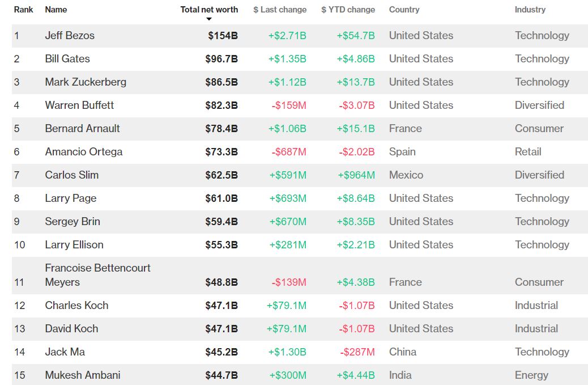The width and height of the screenshot is (588, 385).
Task: Click Sergey Brin's +$8.35B YTD change
Action: 356,222
